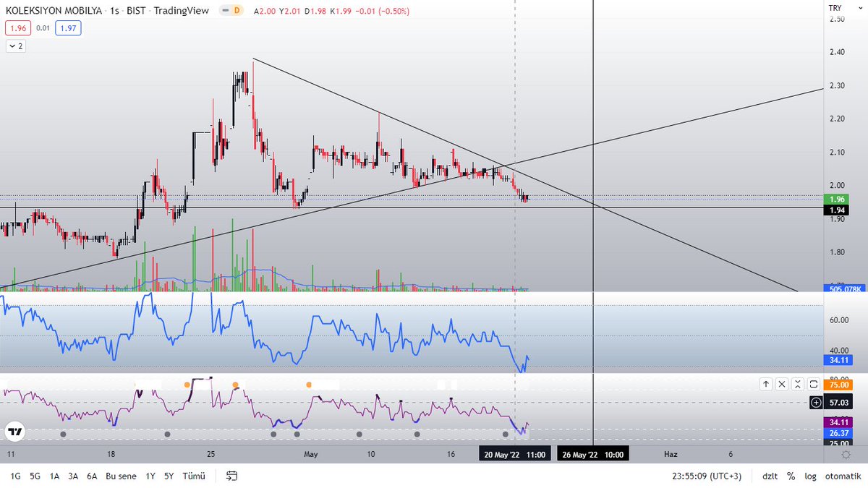Image resolution: width=868 pixels, height=488 pixels.
Task: Click the Haz month label on time axis
Action: tap(671, 454)
